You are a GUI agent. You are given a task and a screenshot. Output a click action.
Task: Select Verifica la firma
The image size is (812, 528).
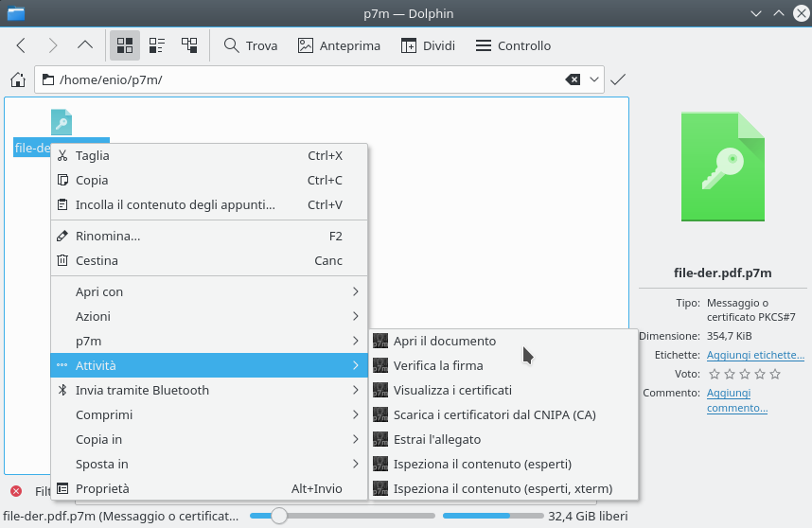[x=438, y=365]
